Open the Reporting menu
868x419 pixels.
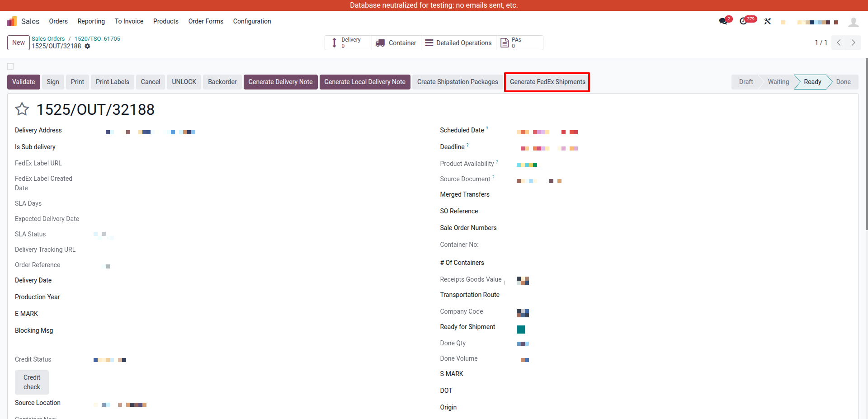(91, 21)
